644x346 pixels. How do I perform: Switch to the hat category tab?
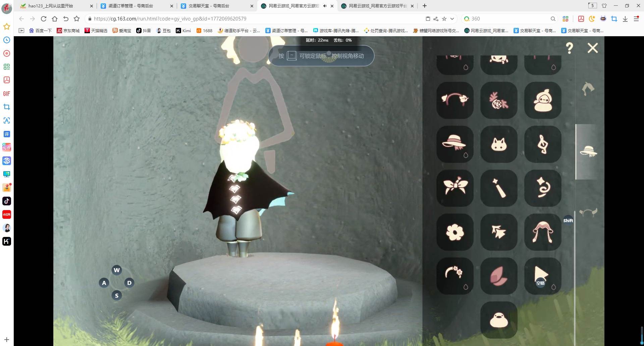coord(588,152)
